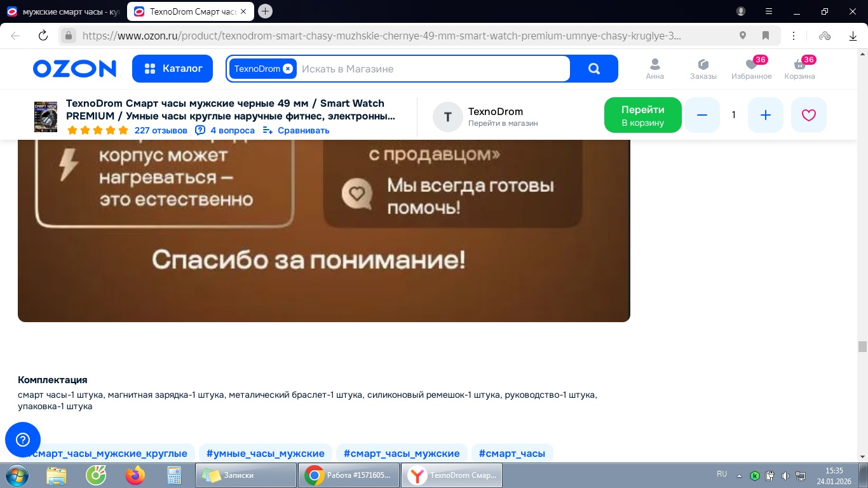This screenshot has height=488, width=868.
Task: Go to the store via 'Перейти в магазин'
Action: (x=503, y=123)
